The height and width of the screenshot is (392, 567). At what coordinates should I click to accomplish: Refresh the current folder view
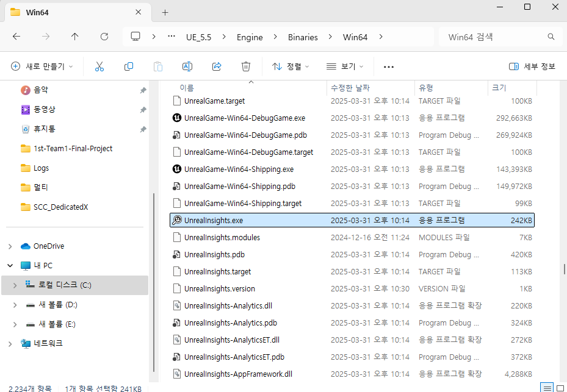pos(104,37)
